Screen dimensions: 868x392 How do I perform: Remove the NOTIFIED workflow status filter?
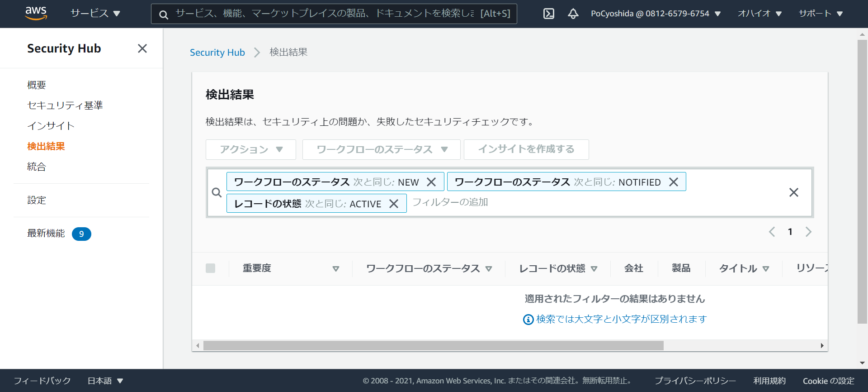click(x=674, y=182)
